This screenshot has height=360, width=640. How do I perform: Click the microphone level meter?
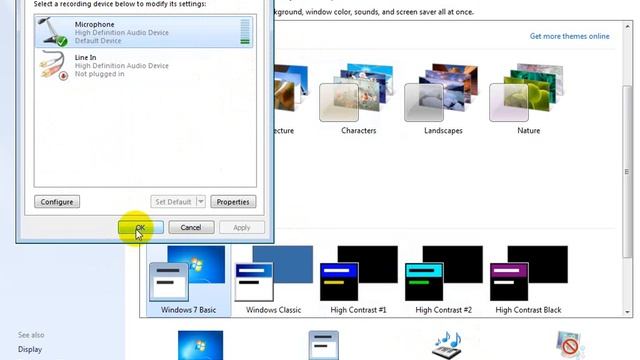coord(244,31)
